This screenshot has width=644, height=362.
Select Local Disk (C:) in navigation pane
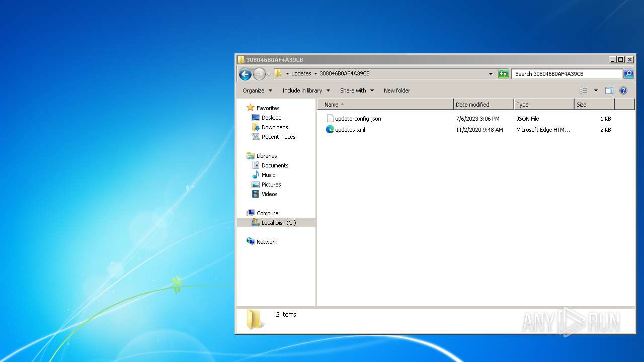(278, 223)
